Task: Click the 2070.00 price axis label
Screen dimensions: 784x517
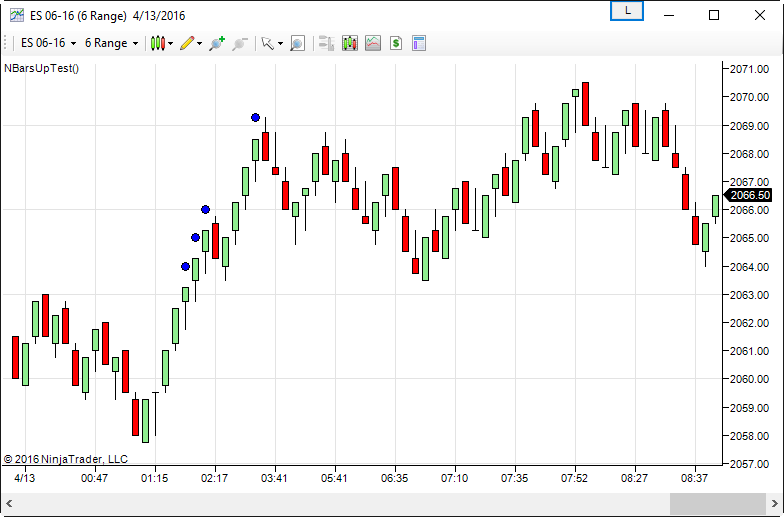Action: click(749, 97)
